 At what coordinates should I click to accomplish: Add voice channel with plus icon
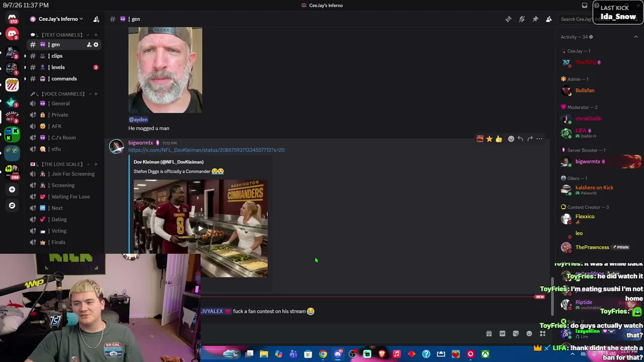click(96, 94)
